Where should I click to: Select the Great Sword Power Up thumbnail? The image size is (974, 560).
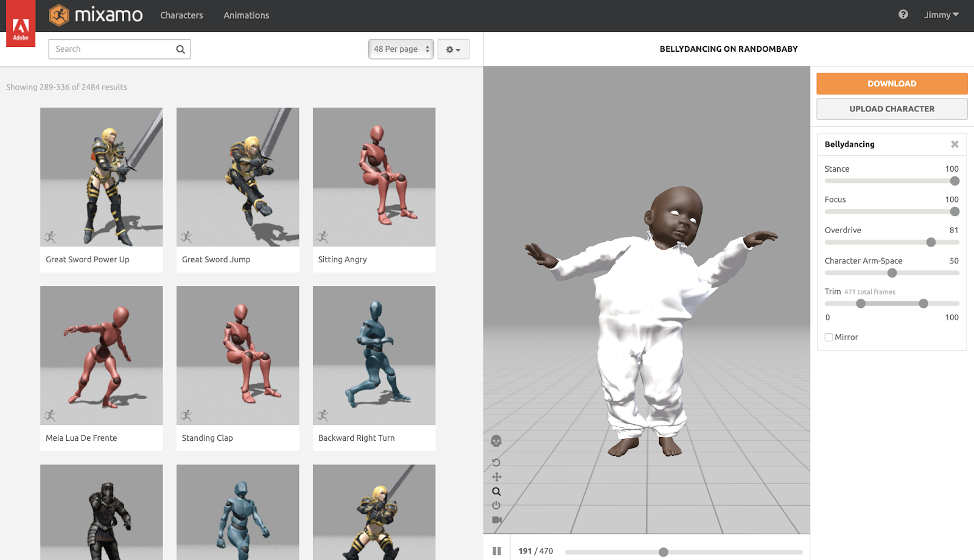click(x=102, y=177)
